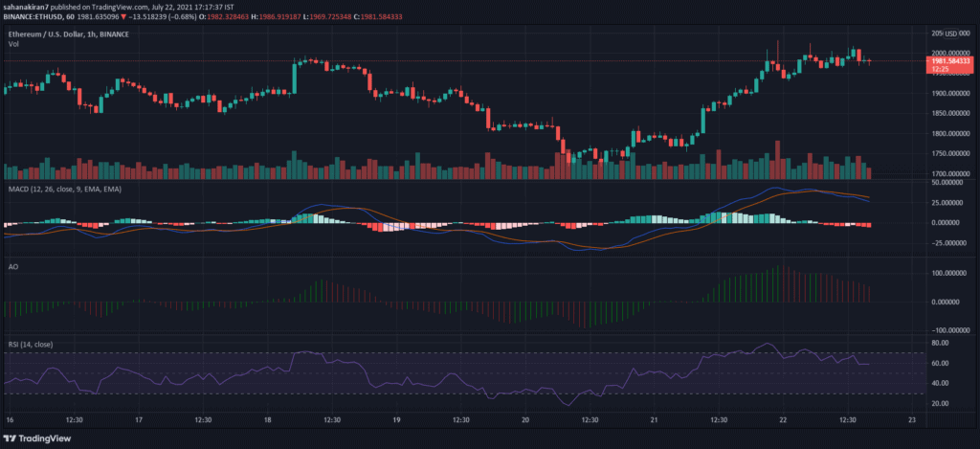Click the 40.00 level on the RSI scale
This screenshot has height=449, width=980.
click(x=941, y=383)
